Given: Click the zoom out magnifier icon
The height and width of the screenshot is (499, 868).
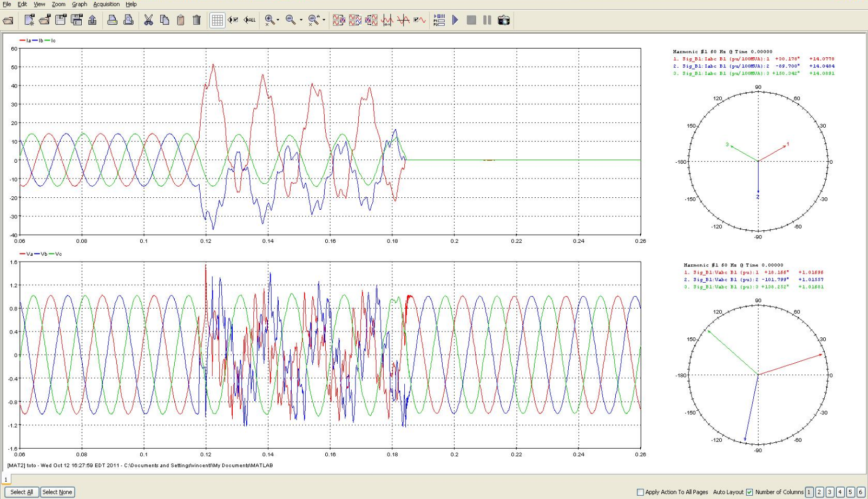Looking at the screenshot, I should [291, 20].
